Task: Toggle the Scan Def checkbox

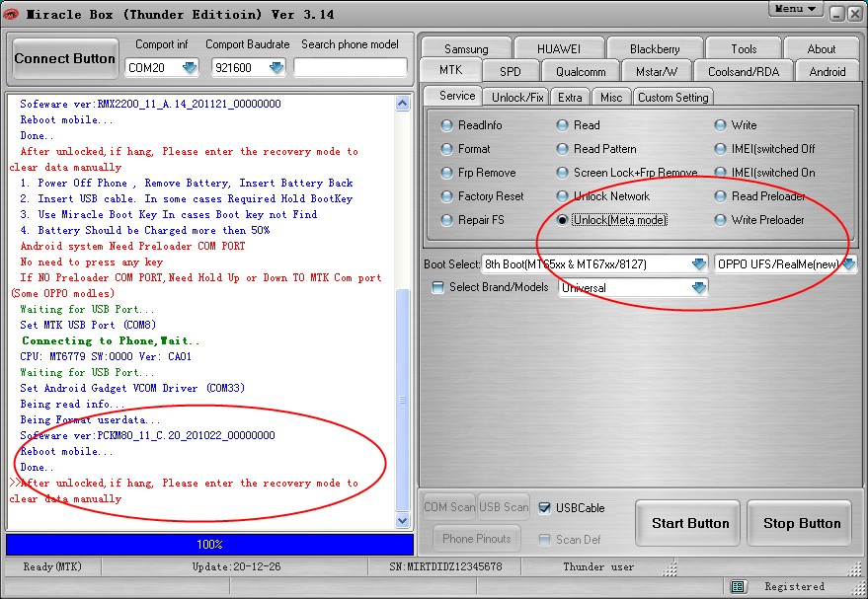Action: pyautogui.click(x=545, y=540)
